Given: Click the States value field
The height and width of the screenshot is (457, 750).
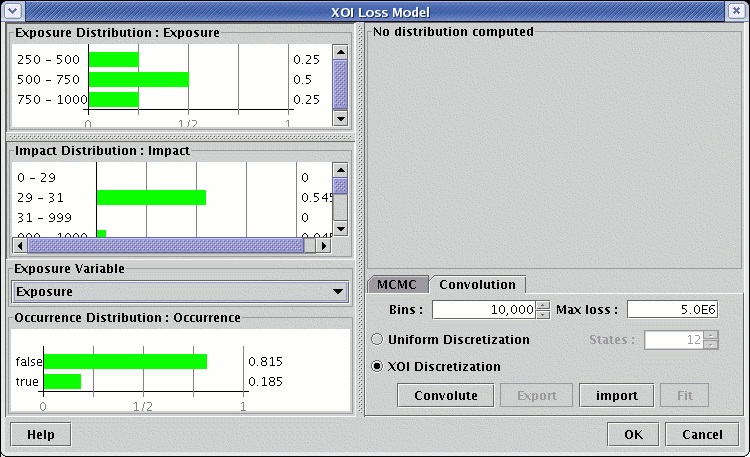Looking at the screenshot, I should [674, 340].
